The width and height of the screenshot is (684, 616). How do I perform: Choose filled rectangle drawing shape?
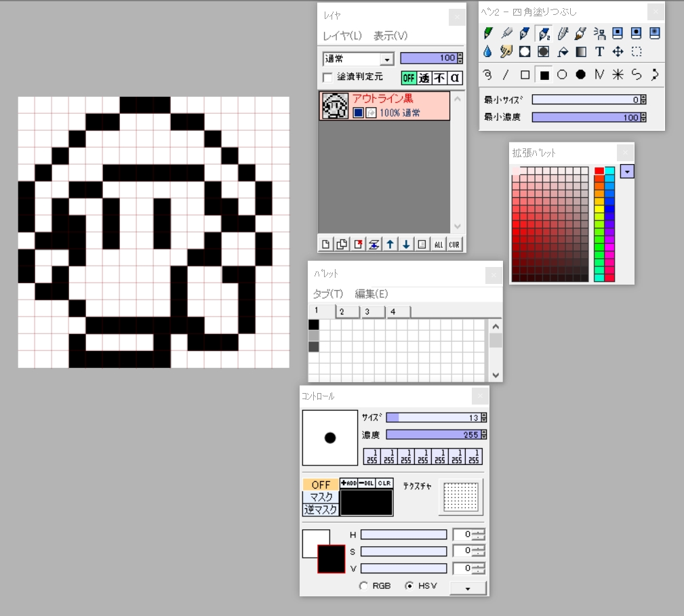coord(544,75)
